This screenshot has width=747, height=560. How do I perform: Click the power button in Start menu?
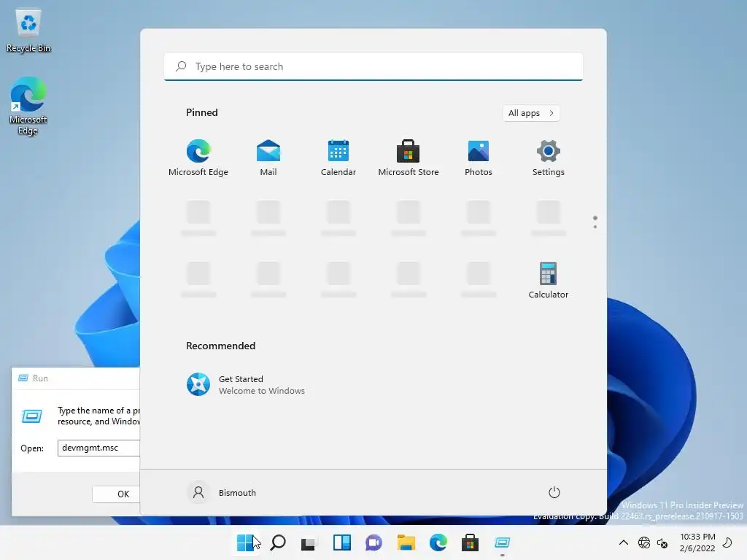point(554,492)
